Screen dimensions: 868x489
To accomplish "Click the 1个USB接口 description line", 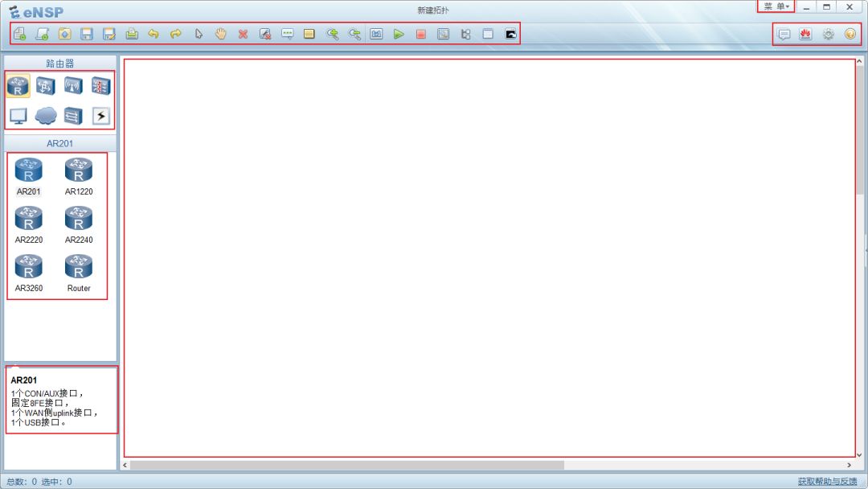I will point(39,422).
